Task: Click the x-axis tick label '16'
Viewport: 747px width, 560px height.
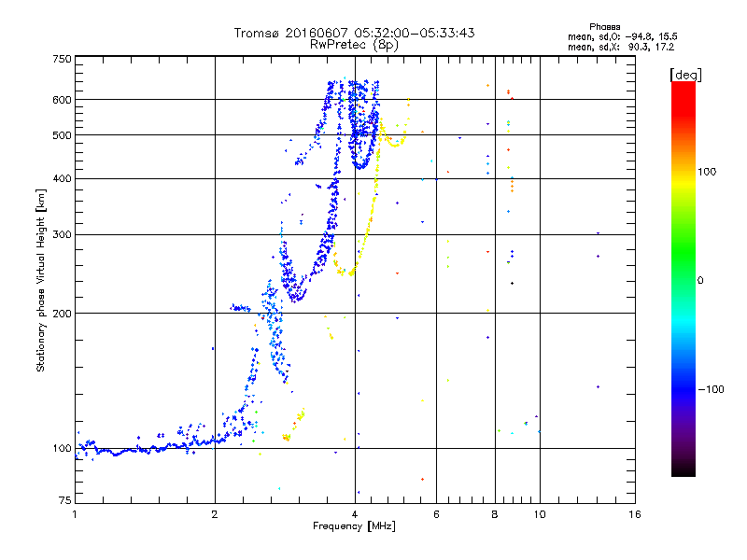Action: pyautogui.click(x=635, y=514)
